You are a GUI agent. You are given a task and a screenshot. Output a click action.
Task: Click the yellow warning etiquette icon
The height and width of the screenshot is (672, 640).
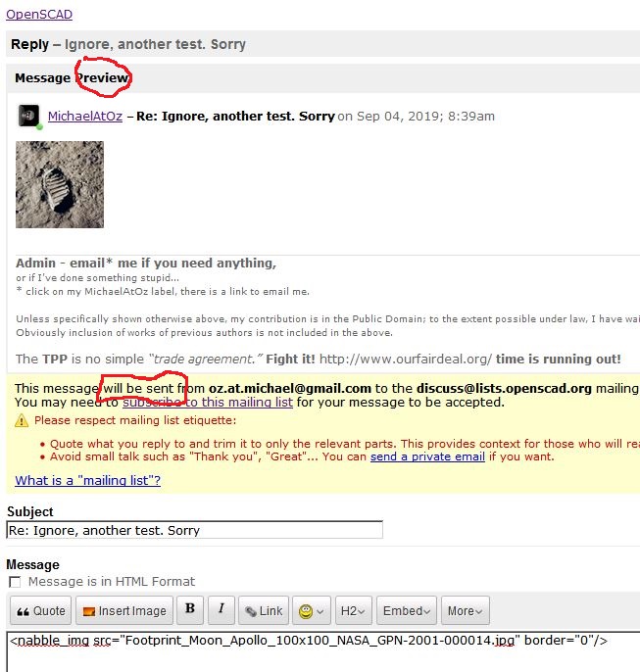[x=22, y=420]
